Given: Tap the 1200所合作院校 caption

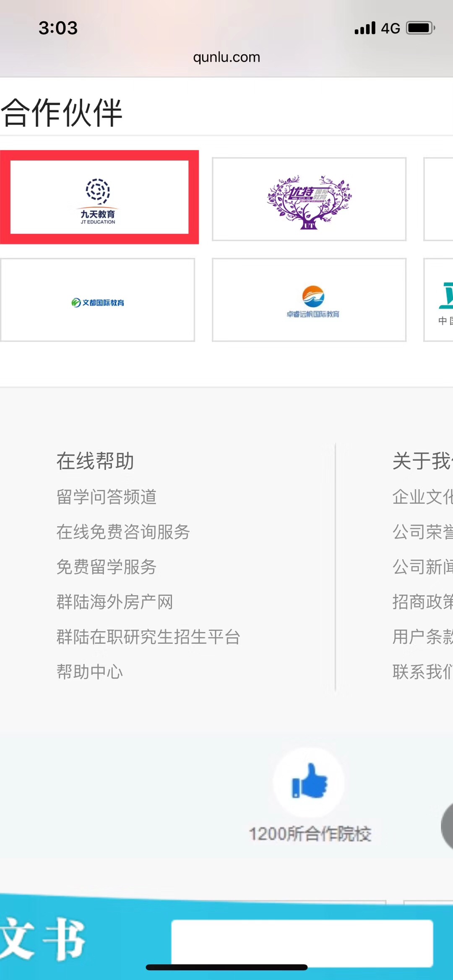Looking at the screenshot, I should pyautogui.click(x=310, y=834).
